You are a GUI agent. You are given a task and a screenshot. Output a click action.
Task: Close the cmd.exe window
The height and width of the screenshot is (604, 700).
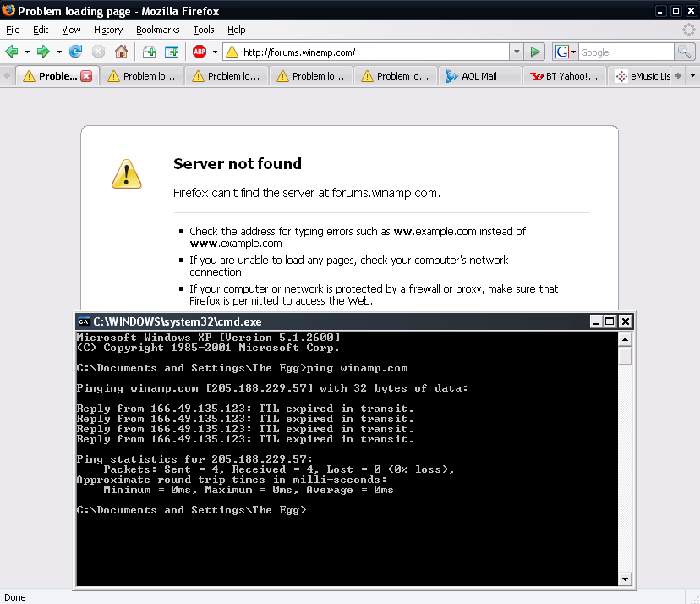click(626, 321)
